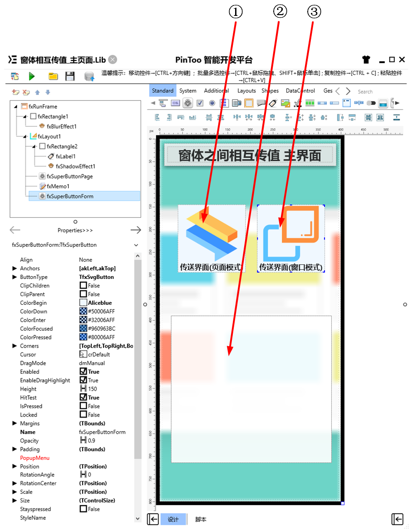Collapse the fxRectangle1 tree node
413x532 pixels.
[x=25, y=116]
